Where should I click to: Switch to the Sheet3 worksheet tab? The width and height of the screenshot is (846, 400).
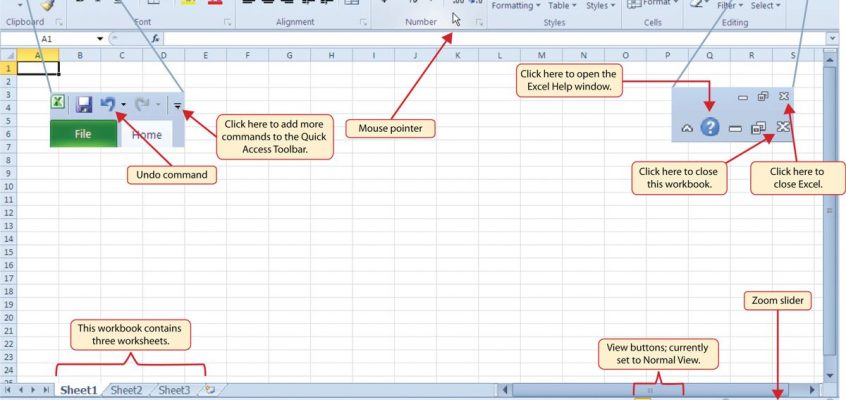(x=174, y=390)
